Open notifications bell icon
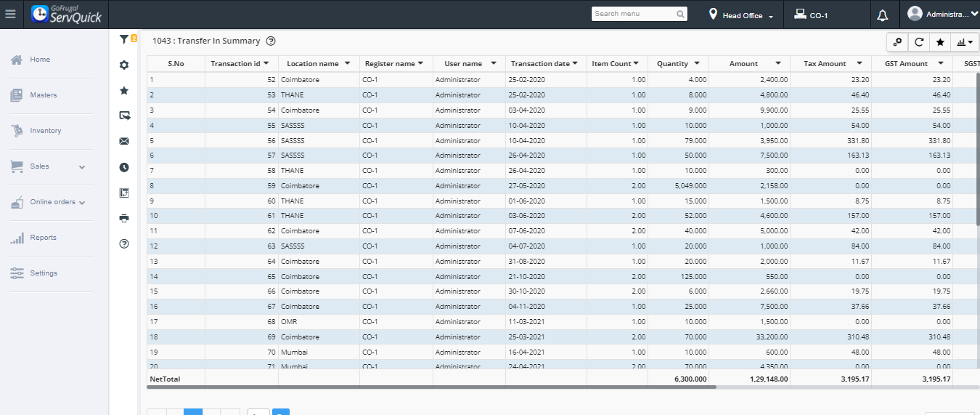This screenshot has width=980, height=415. [883, 15]
